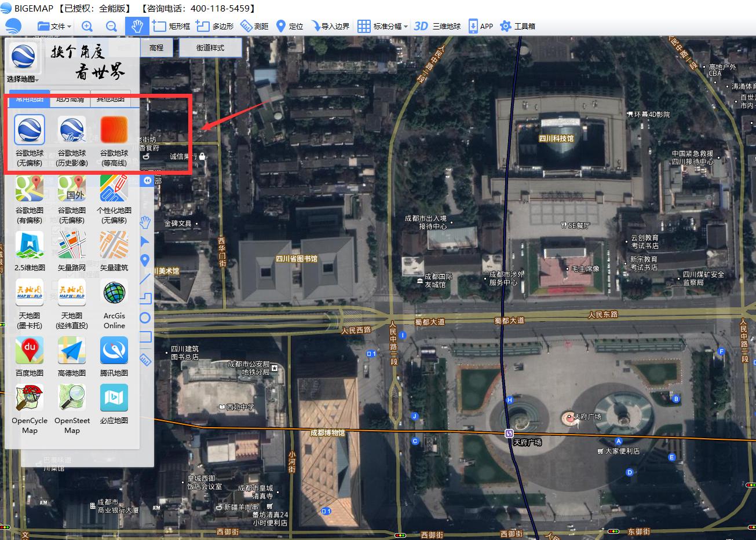The height and width of the screenshot is (540, 756).
Task: Expand the 选择地图 map selector
Action: coord(23,79)
